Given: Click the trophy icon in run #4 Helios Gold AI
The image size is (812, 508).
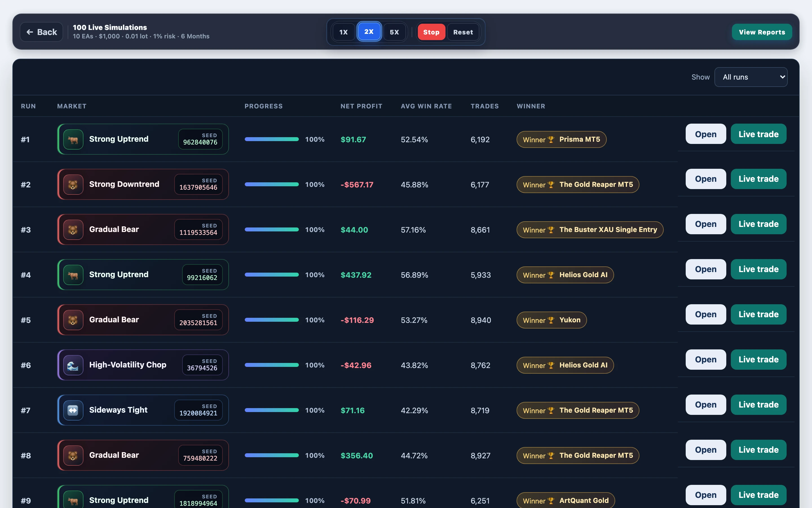Looking at the screenshot, I should [551, 275].
